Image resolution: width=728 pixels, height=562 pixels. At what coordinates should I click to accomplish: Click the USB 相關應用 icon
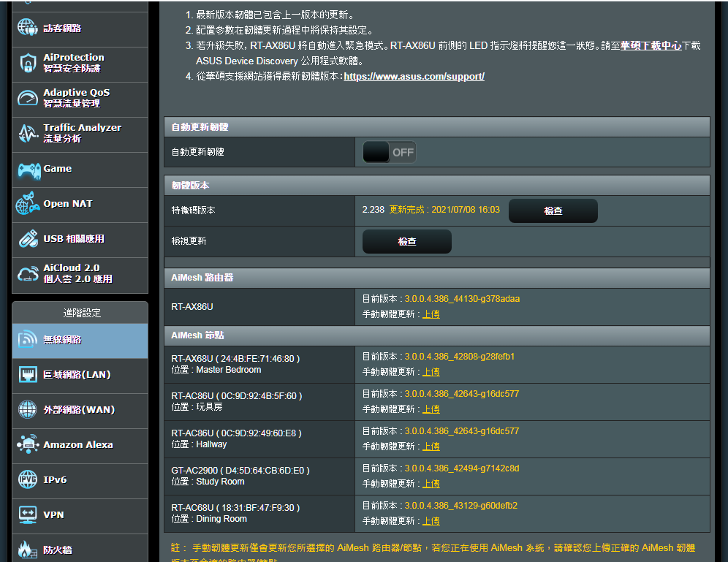28,239
